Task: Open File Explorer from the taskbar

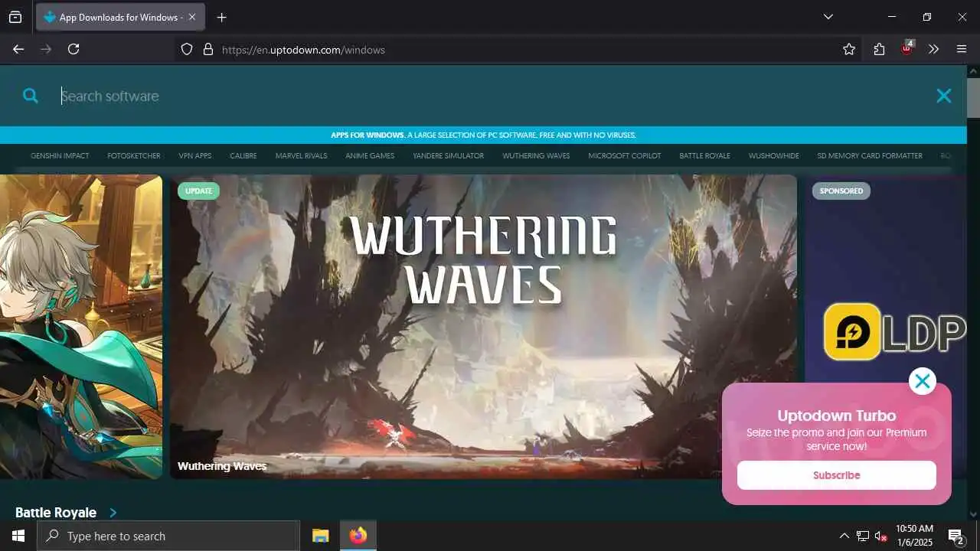Action: click(320, 536)
